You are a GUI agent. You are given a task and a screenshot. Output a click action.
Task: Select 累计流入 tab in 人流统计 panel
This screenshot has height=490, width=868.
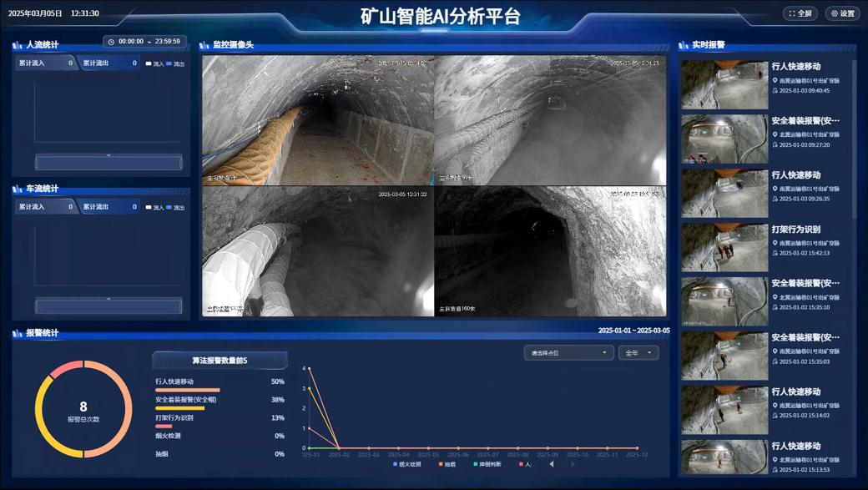(45, 63)
